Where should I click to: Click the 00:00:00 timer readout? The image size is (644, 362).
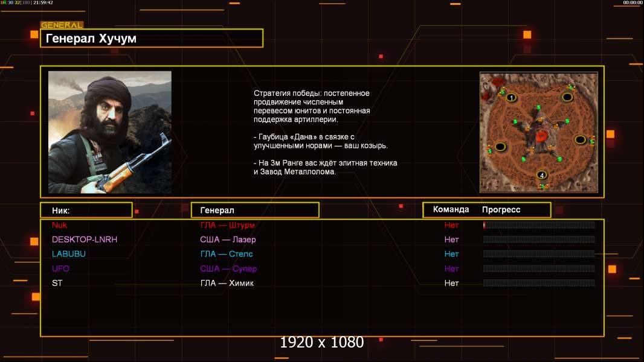(x=633, y=2)
